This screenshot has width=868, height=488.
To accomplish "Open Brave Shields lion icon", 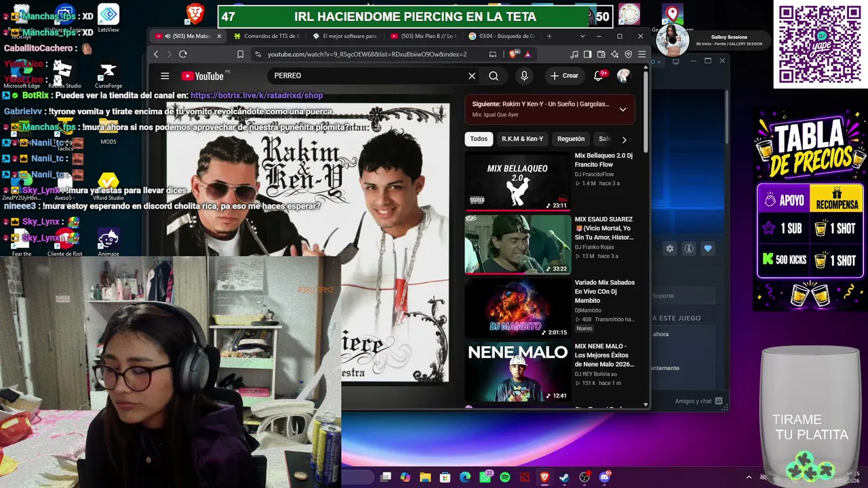I will tap(513, 54).
